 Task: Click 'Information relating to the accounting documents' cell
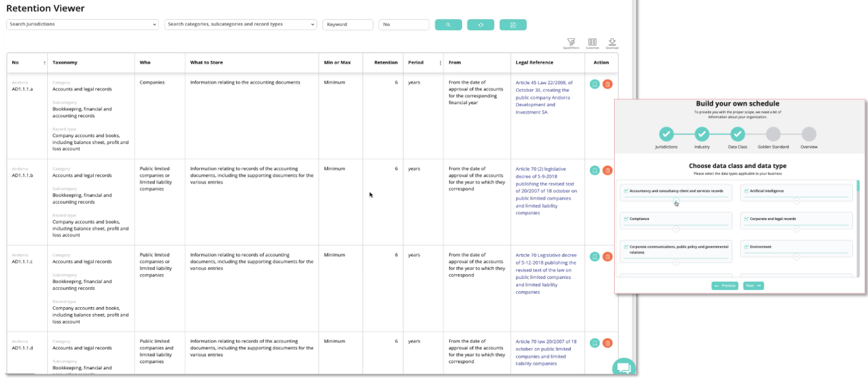pos(245,82)
